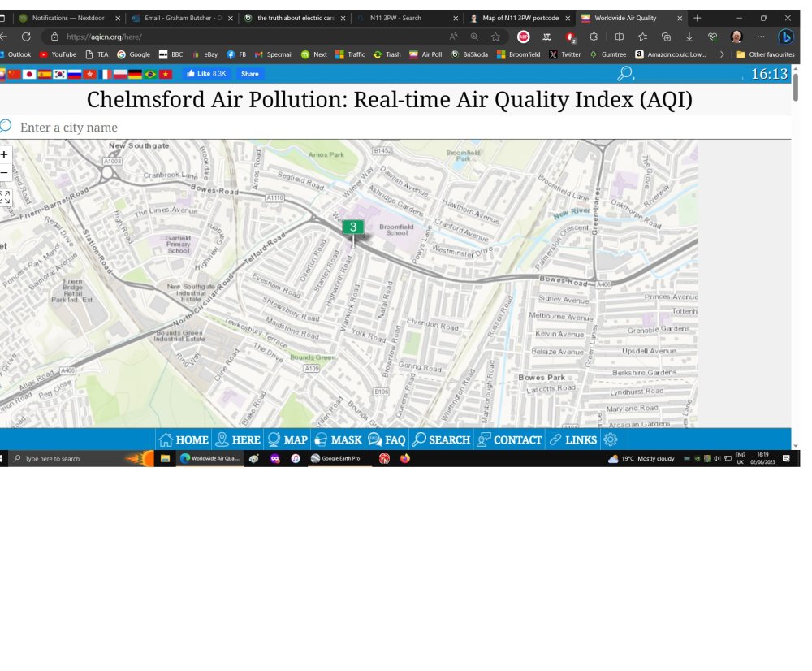
Task: Click the address bar URL aqicn.org/here/
Action: [104, 37]
